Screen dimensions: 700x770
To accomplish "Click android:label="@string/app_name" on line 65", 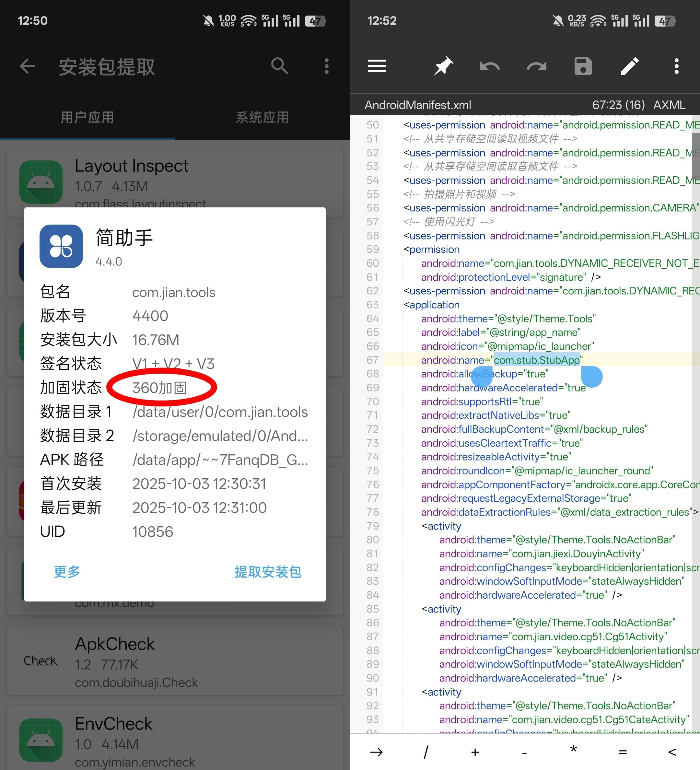I will coord(501,332).
